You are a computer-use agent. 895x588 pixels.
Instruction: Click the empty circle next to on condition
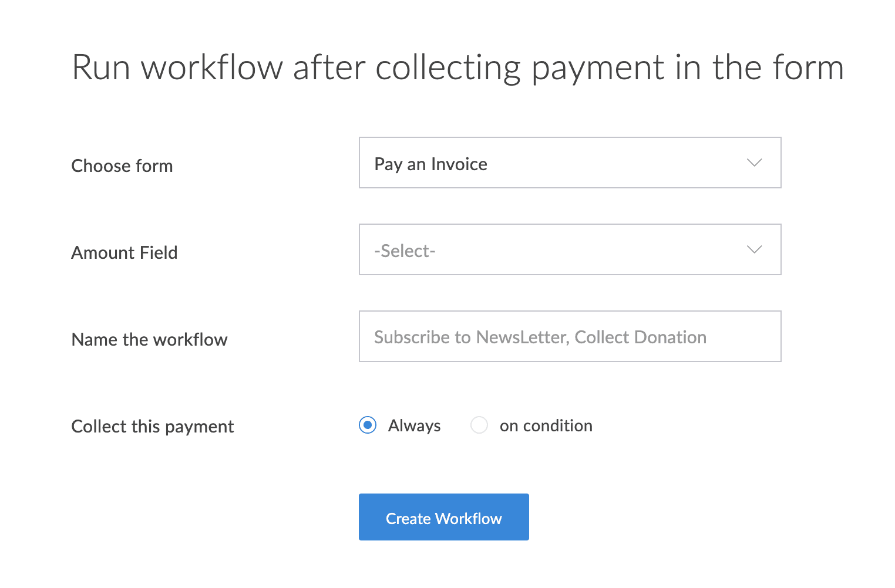(x=479, y=425)
